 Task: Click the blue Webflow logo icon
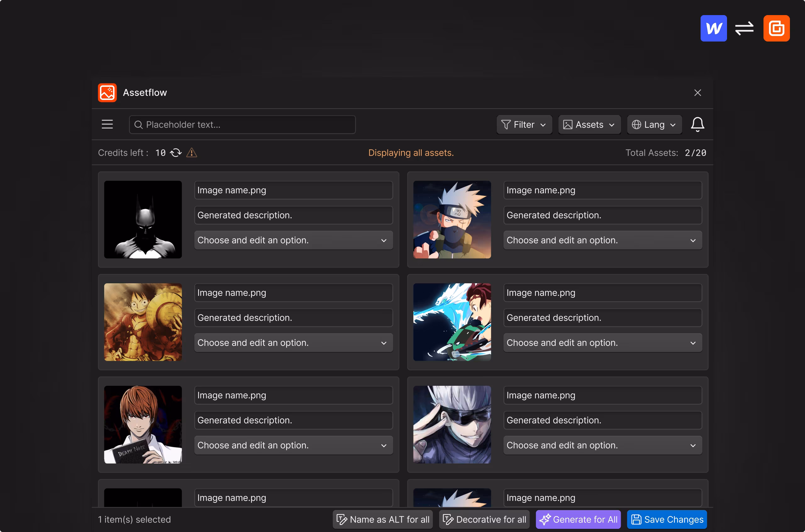click(713, 28)
